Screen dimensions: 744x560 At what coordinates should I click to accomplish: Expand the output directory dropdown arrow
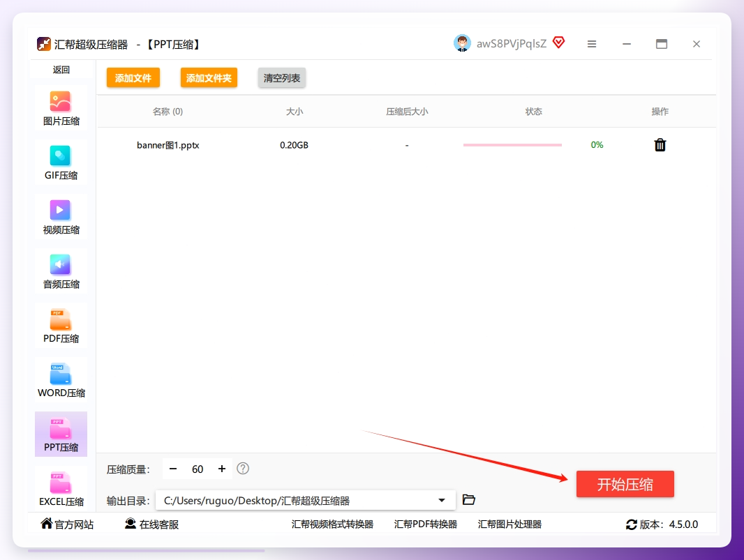coord(442,500)
